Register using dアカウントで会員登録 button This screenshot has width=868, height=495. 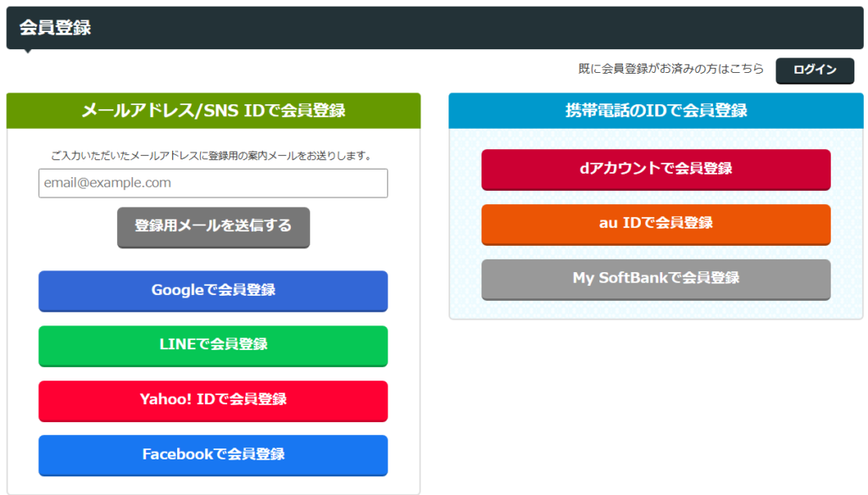656,170
